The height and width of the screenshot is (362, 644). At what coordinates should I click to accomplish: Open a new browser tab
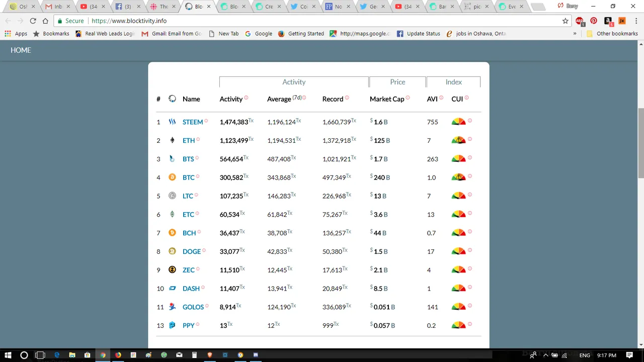[538, 7]
